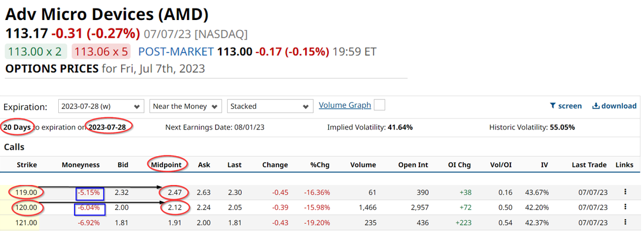
Task: Sort by IV column header
Action: click(544, 165)
